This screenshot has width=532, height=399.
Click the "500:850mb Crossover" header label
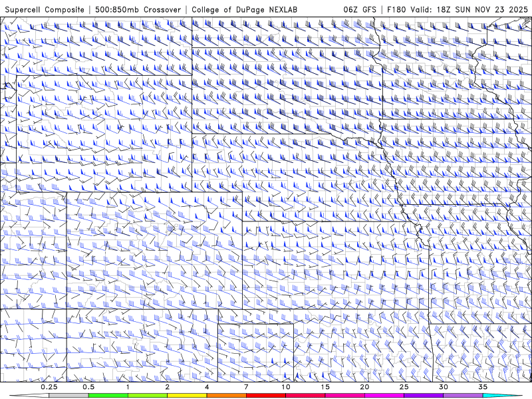(138, 10)
